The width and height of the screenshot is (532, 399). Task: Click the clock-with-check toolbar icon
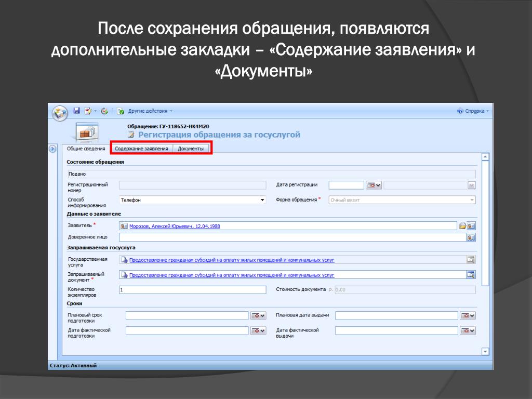(104, 111)
